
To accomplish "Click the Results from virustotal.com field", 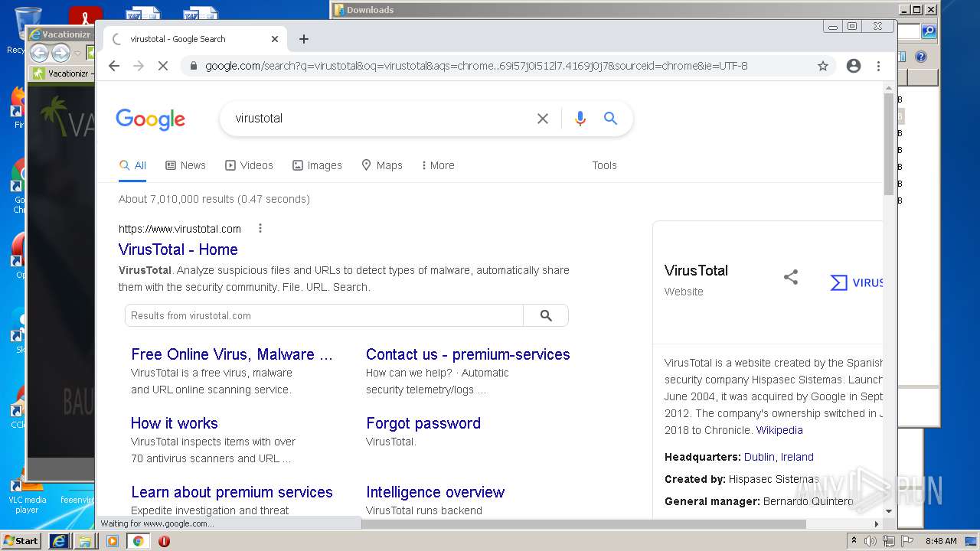I will (x=324, y=315).
